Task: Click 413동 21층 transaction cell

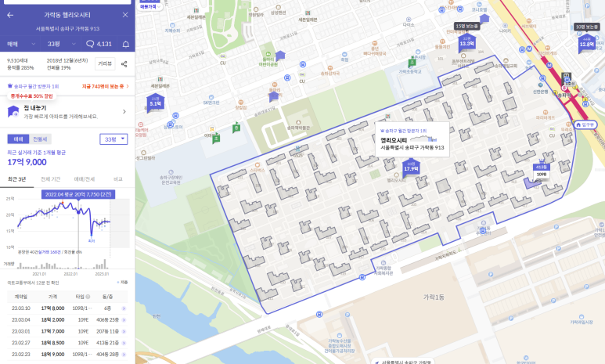Action: (108, 343)
